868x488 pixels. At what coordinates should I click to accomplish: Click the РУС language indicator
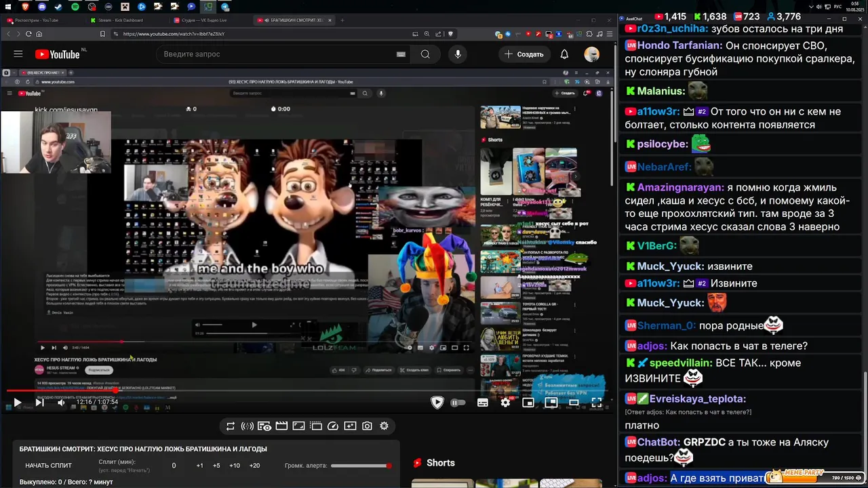point(837,7)
